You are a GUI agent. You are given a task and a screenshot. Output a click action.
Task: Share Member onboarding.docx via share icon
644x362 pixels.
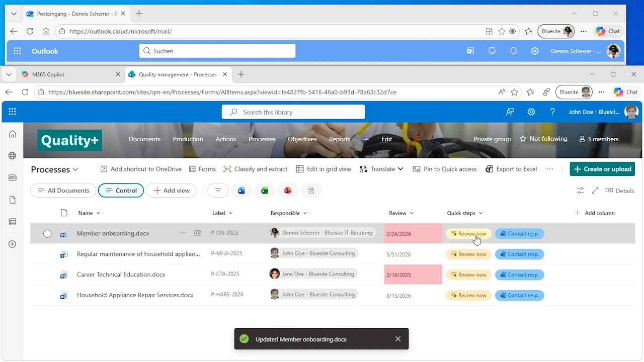pos(198,233)
